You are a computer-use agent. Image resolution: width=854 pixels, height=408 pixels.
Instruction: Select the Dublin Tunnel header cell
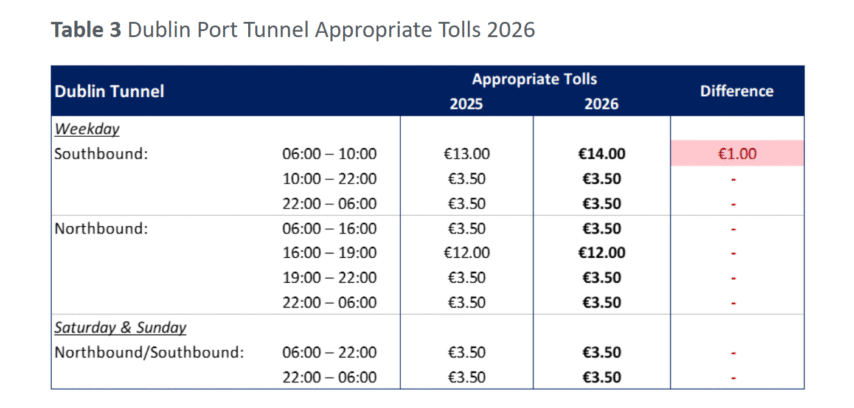pyautogui.click(x=109, y=92)
